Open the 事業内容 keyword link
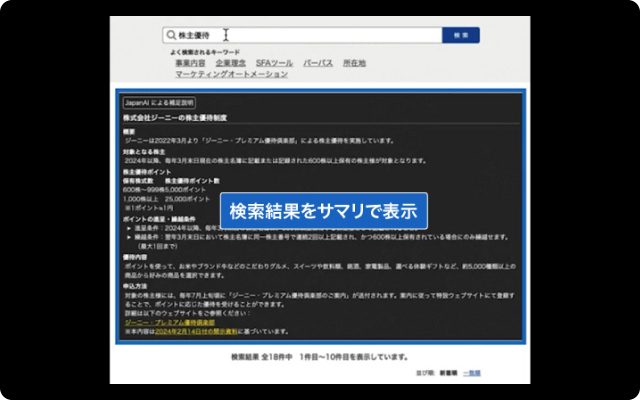The width and height of the screenshot is (640, 400). pos(190,63)
